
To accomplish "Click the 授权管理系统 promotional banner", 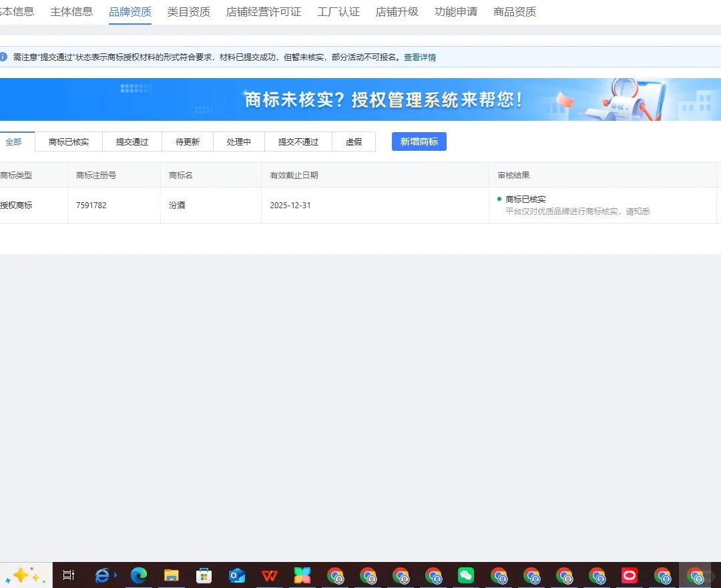I will click(360, 99).
